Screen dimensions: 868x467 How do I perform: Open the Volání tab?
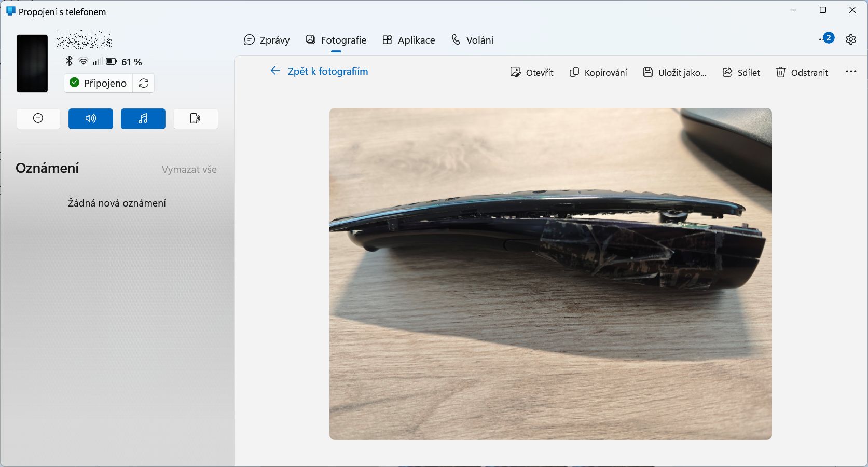tap(472, 40)
